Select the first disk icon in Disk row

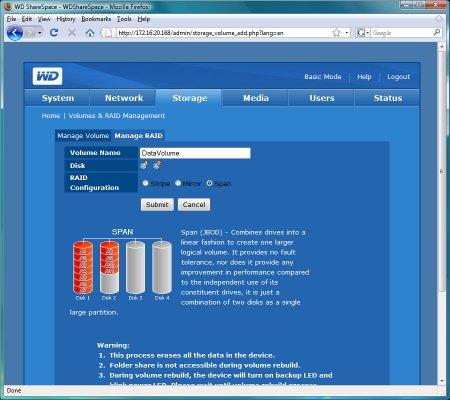144,165
